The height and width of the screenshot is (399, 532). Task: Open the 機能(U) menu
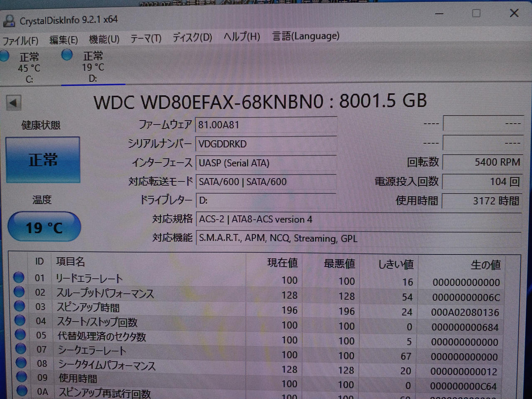tap(104, 39)
